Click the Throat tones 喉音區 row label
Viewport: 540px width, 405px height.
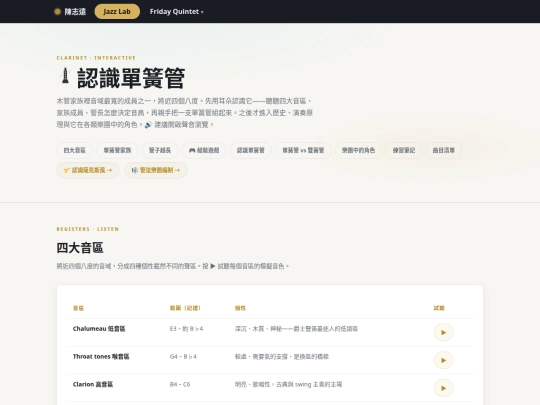tap(101, 356)
